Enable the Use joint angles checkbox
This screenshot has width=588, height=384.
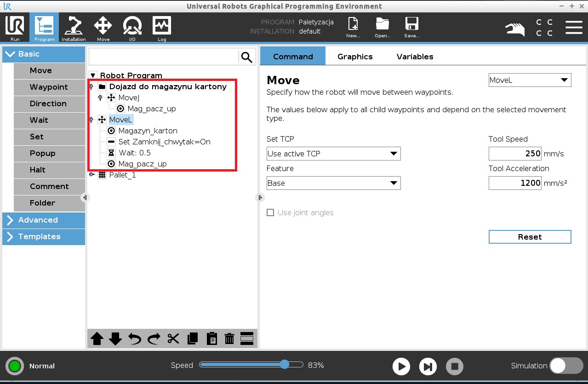(270, 212)
